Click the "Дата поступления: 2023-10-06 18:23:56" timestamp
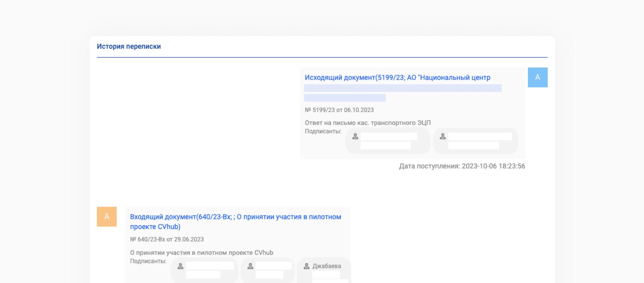Image resolution: width=644 pixels, height=283 pixels. pyautogui.click(x=462, y=166)
